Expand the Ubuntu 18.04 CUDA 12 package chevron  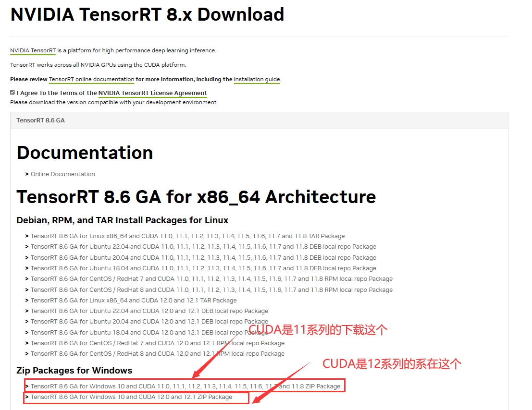pos(26,332)
